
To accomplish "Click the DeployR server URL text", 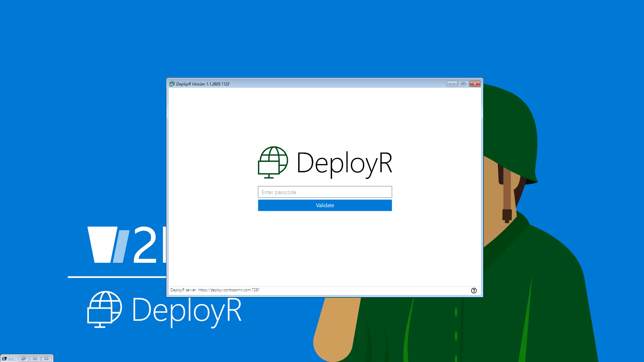I will pyautogui.click(x=228, y=290).
